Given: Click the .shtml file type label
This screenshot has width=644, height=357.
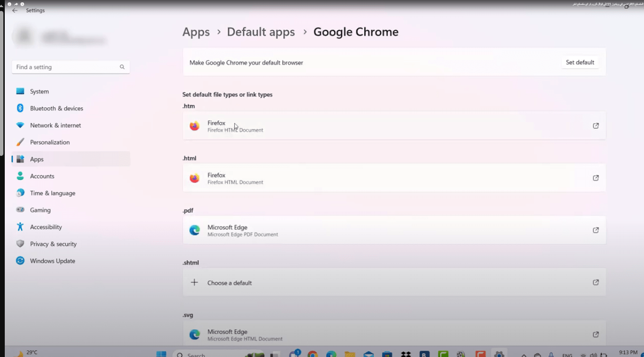Looking at the screenshot, I should point(190,263).
